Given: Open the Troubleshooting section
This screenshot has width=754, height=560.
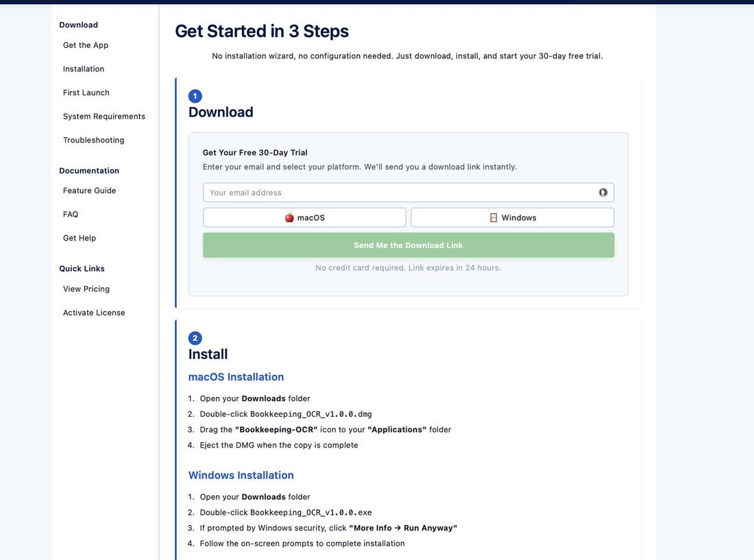Looking at the screenshot, I should [x=94, y=139].
